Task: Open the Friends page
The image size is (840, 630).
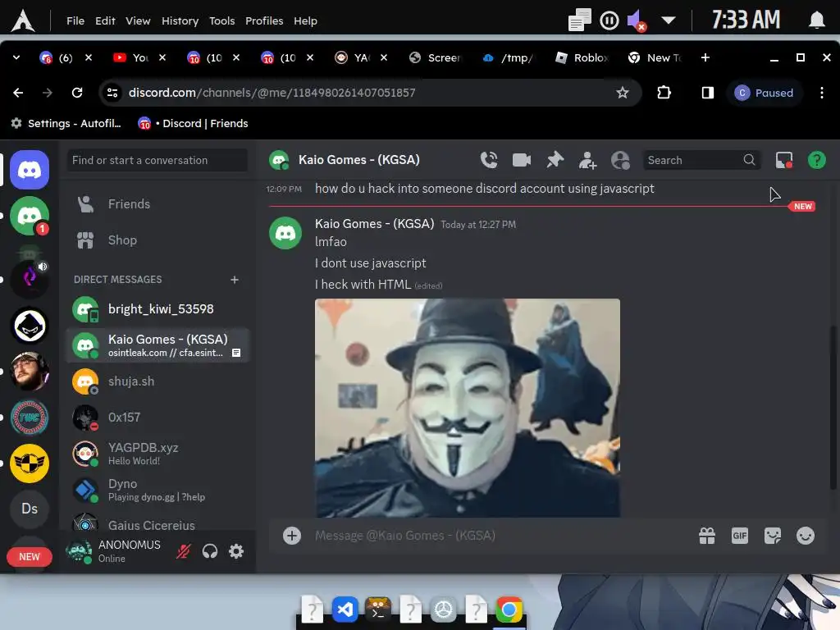Action: 157,204
